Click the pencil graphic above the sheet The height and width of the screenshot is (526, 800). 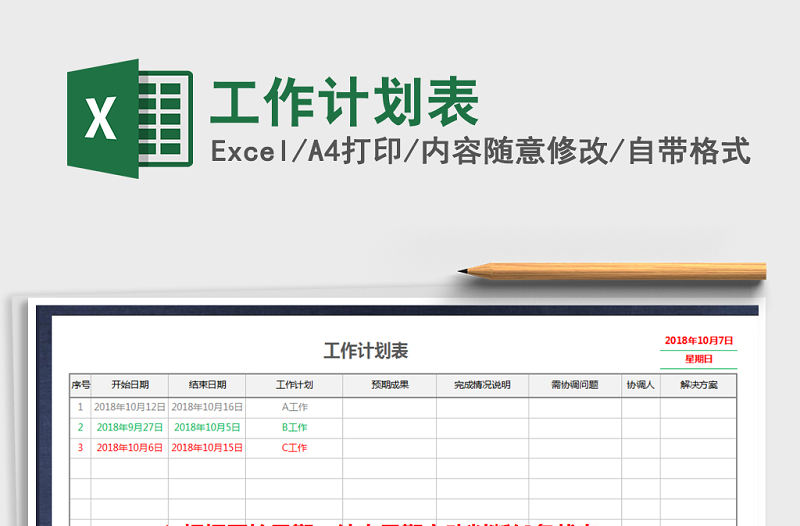(x=612, y=270)
